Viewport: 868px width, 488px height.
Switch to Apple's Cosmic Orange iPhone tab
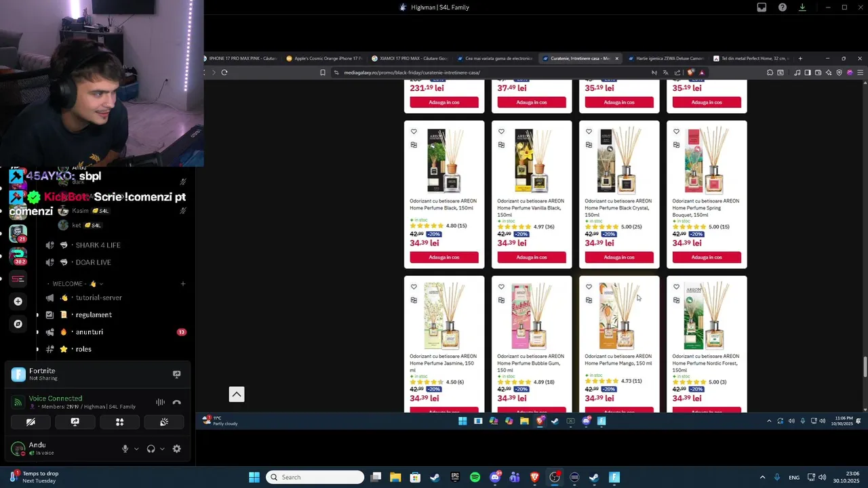coord(325,58)
